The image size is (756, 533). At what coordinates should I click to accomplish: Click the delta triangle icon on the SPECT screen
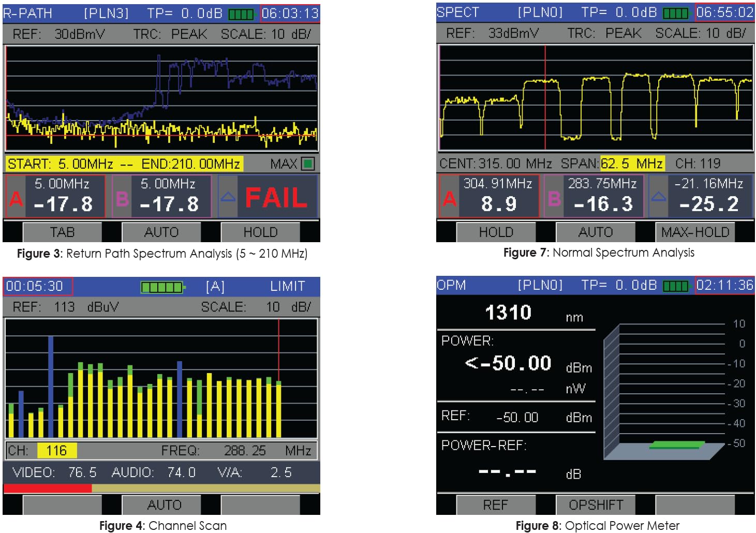coord(658,197)
